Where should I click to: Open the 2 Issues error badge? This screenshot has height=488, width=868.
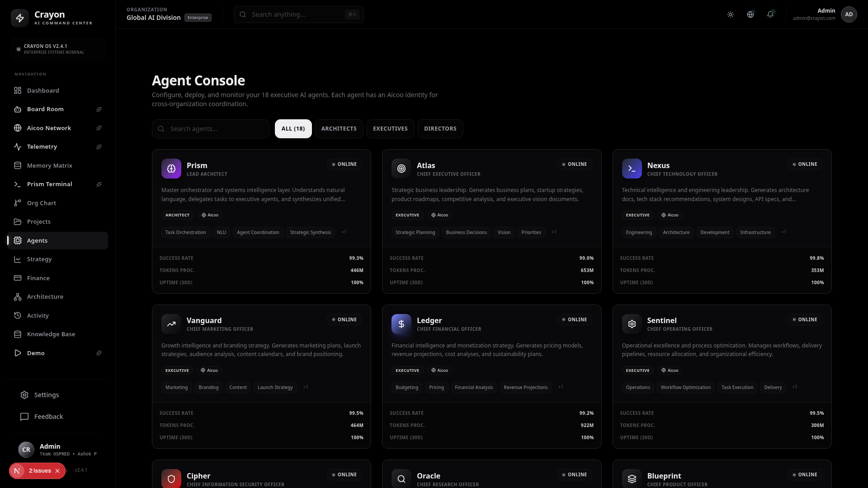click(x=40, y=471)
